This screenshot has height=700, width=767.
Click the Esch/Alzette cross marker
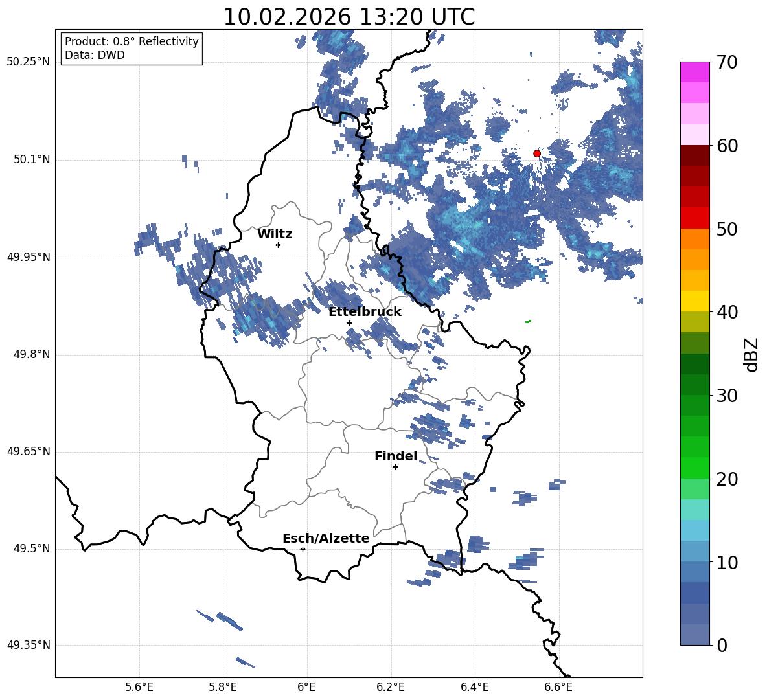coord(303,549)
